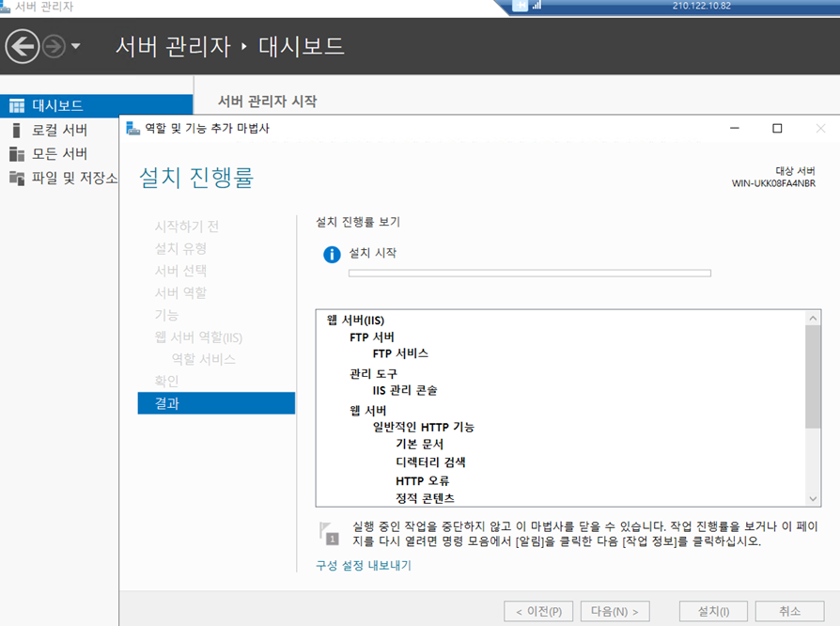Select 결과 step in wizard sidebar

167,403
